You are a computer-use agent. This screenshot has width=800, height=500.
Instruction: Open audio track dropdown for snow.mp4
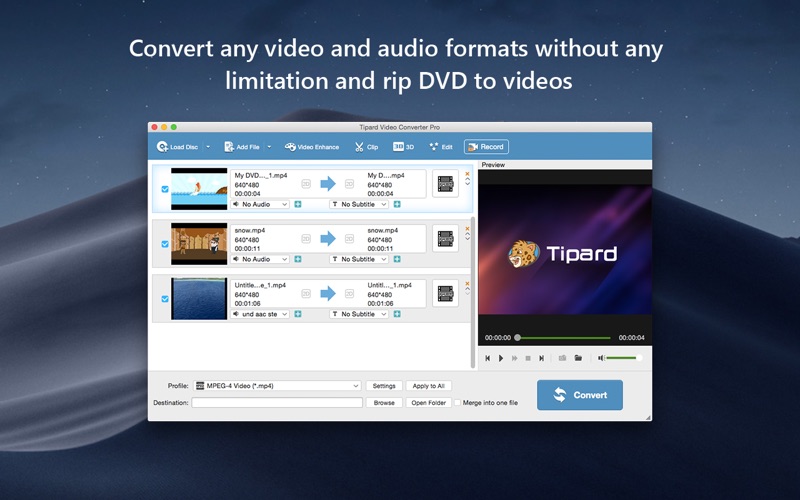[x=260, y=259]
